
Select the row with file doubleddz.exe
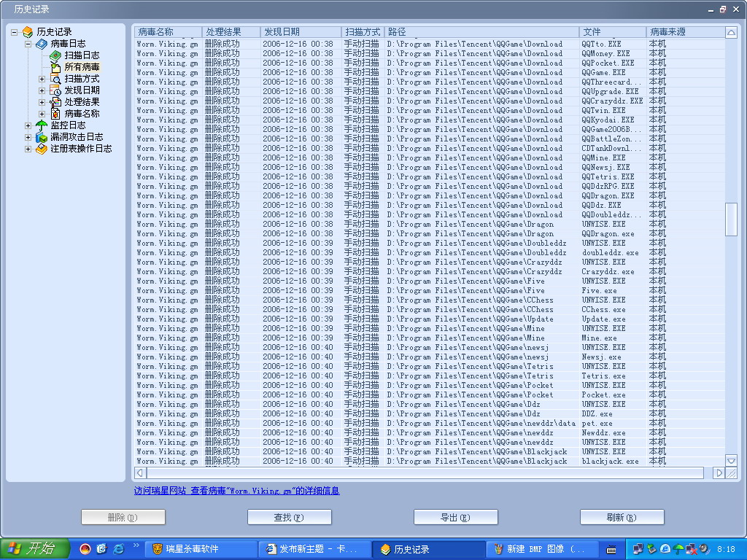[x=430, y=252]
